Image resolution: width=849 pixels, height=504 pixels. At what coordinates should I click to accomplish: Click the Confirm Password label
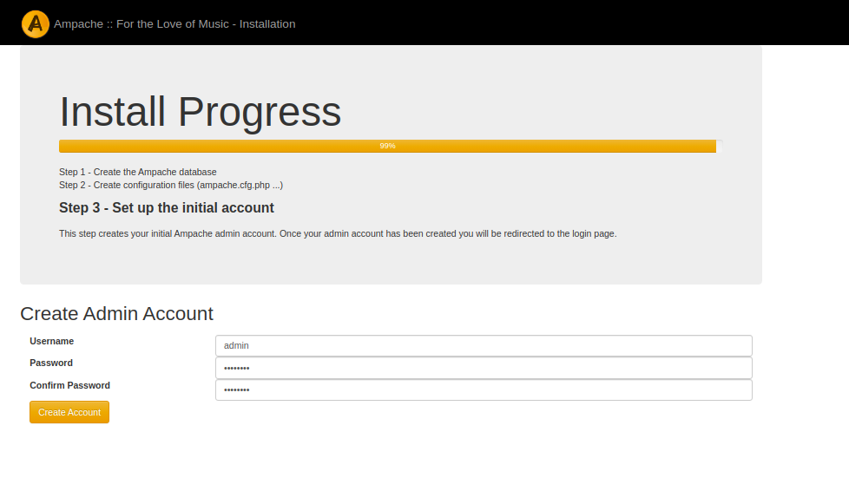[69, 385]
